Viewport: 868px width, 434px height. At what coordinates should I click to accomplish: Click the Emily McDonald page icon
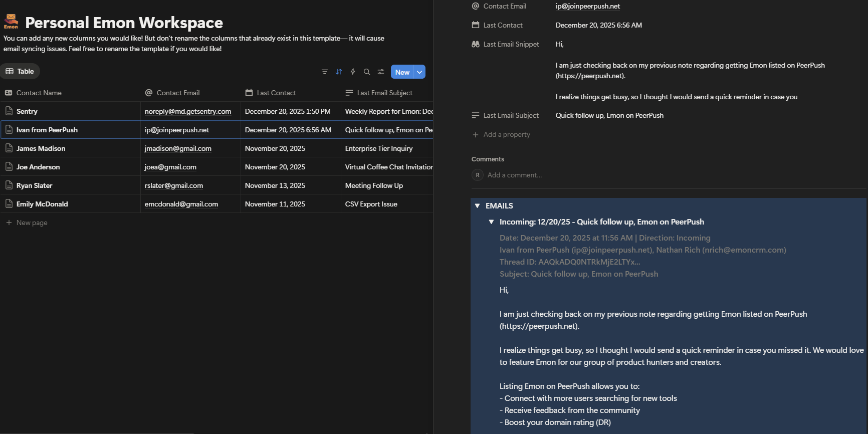[x=9, y=204]
